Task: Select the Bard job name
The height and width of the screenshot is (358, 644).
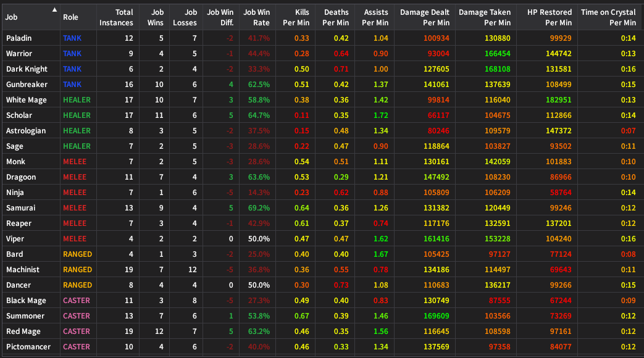Action: [x=14, y=254]
